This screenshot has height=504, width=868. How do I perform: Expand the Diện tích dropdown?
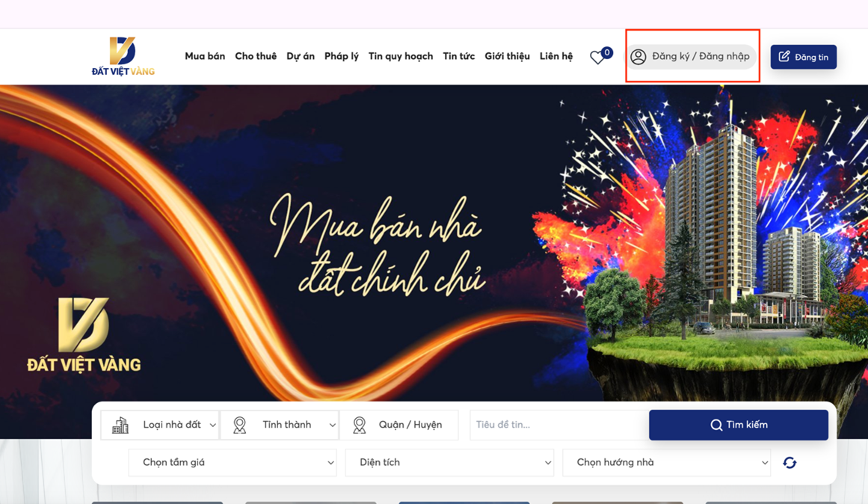click(449, 462)
